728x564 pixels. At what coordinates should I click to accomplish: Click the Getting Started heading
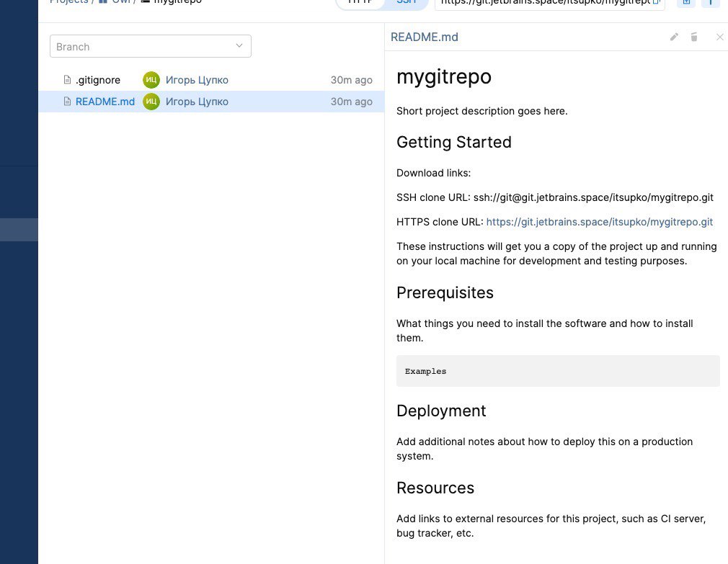[454, 142]
